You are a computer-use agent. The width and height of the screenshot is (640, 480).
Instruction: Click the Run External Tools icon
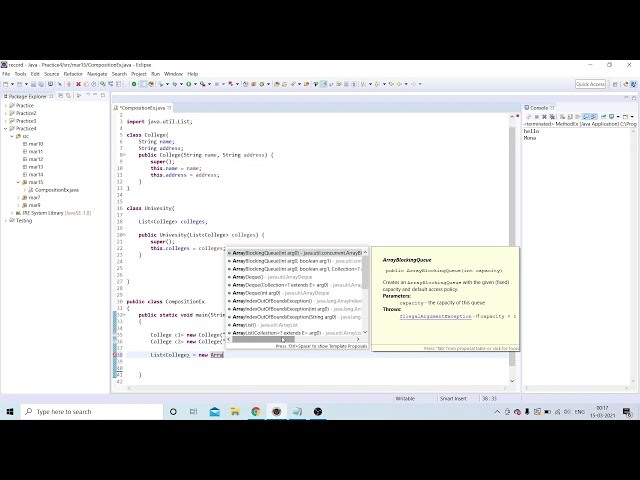202,84
